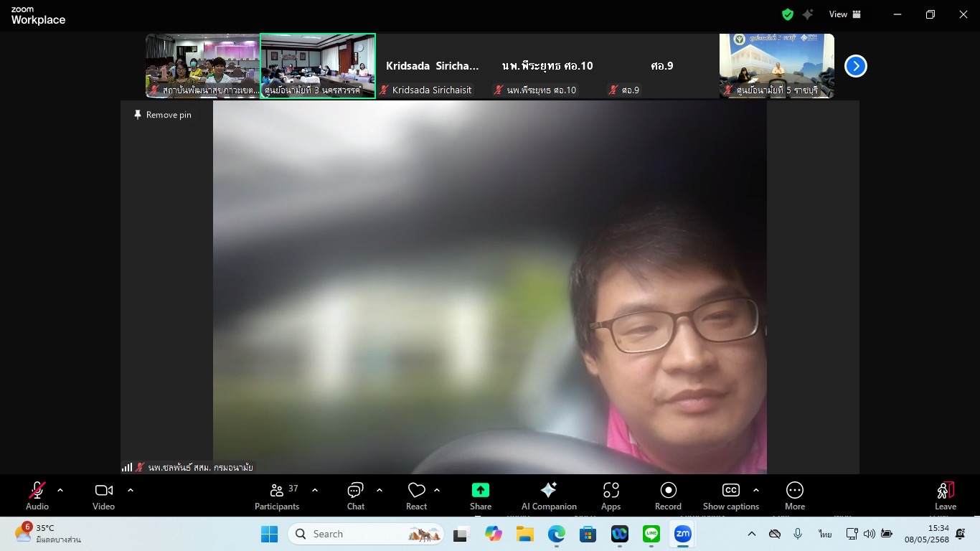Screen dimensions: 980x551
Task: Open File Explorer from the taskbar
Action: [x=525, y=534]
